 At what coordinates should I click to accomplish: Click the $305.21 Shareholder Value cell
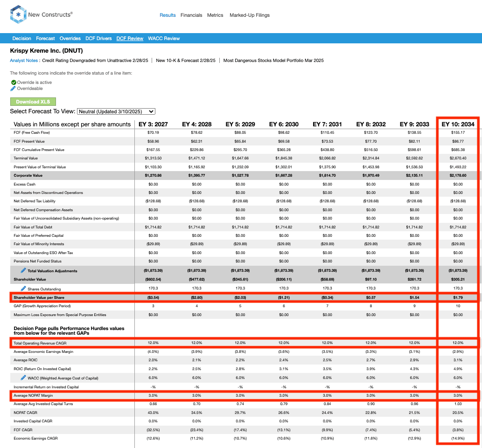(x=458, y=279)
